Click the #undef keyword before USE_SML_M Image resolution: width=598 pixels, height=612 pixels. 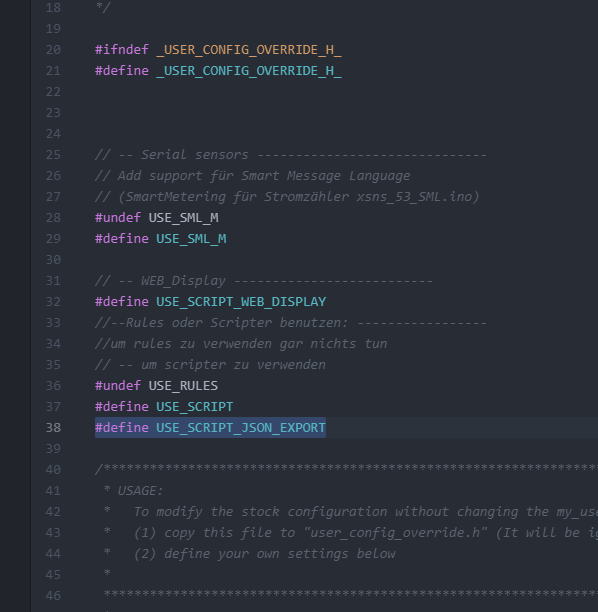point(118,218)
